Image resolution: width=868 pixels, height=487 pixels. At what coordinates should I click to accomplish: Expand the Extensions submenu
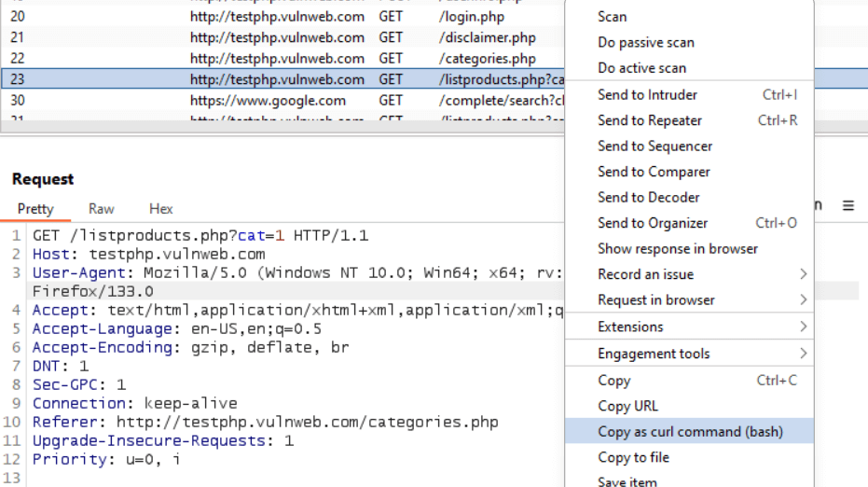click(689, 327)
